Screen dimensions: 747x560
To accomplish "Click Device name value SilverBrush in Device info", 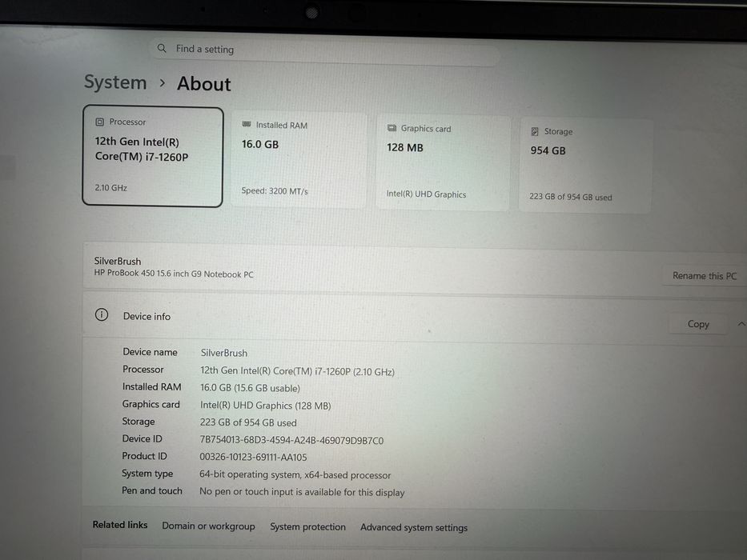I will click(224, 353).
